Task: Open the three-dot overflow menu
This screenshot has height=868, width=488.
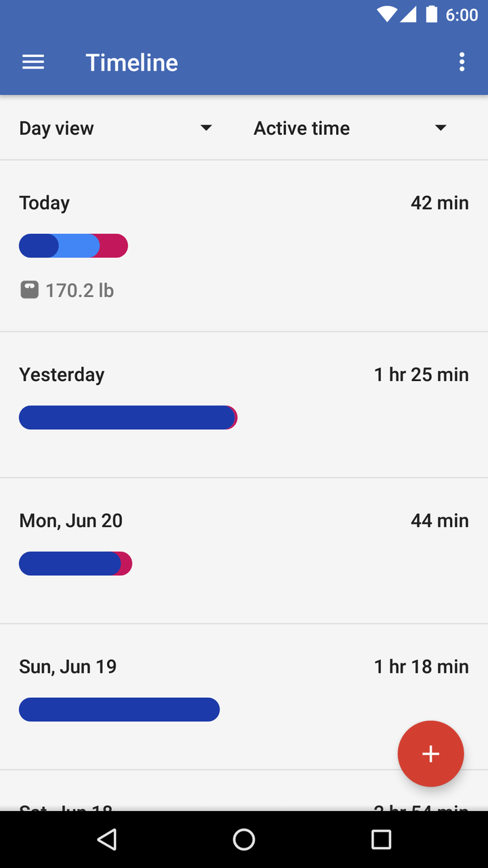Action: [x=462, y=62]
